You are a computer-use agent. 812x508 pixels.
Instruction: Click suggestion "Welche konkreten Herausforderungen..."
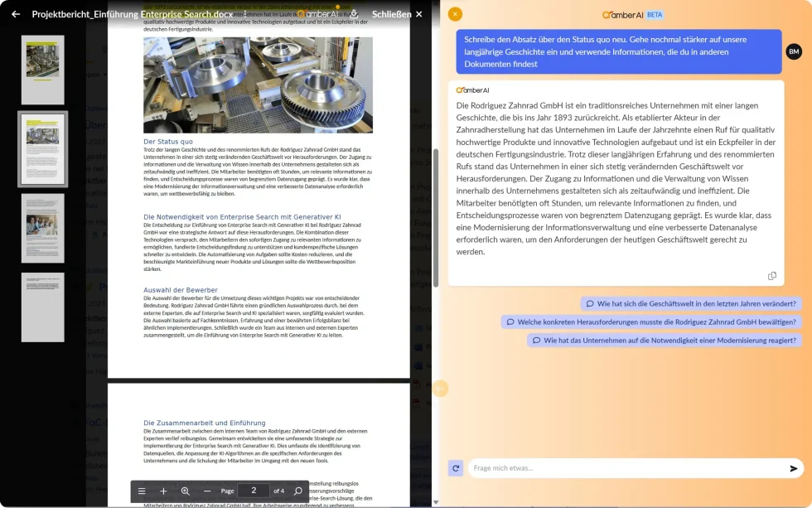651,322
